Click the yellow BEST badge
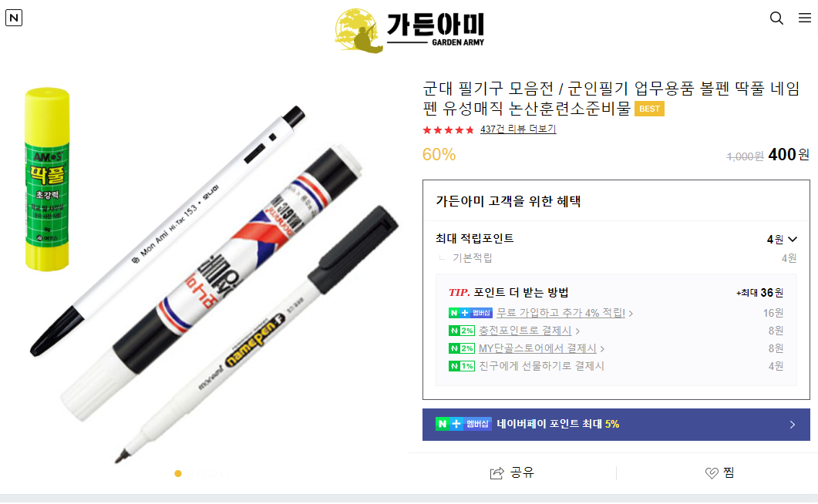The width and height of the screenshot is (818, 504). (649, 109)
